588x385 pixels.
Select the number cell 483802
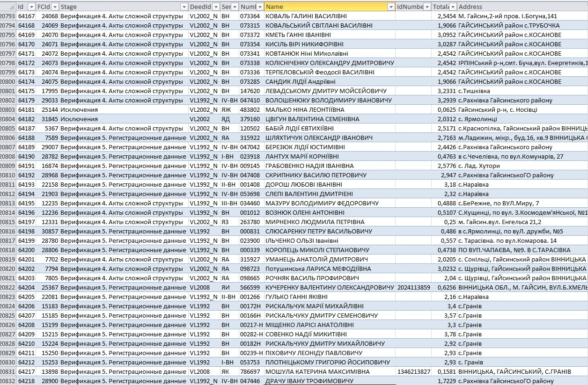252,110
